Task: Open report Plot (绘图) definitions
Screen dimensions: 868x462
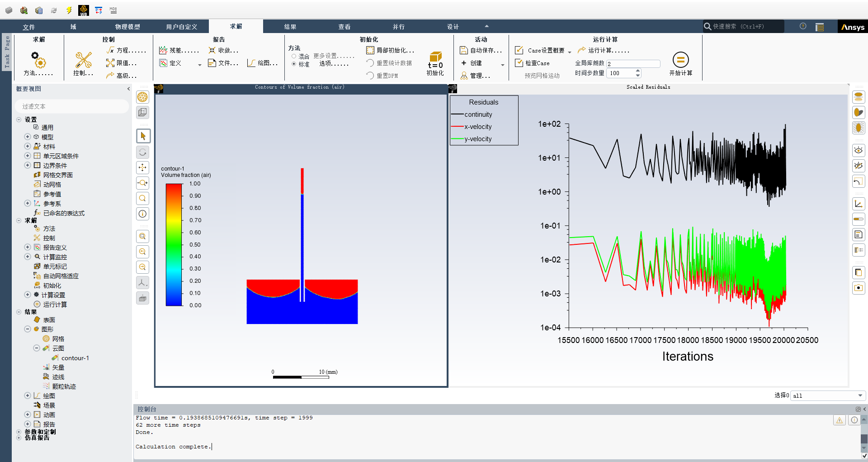Action: [x=263, y=63]
